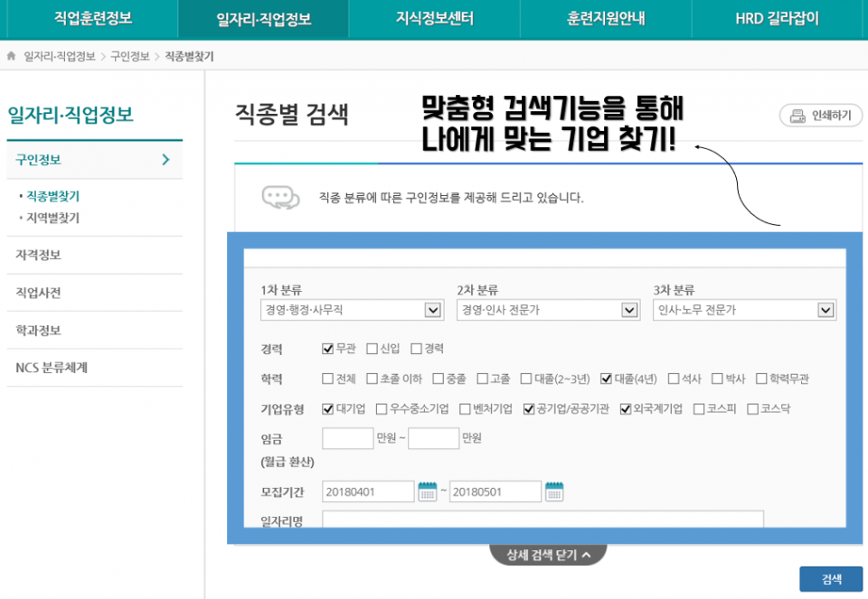The height and width of the screenshot is (599, 868).
Task: Open the end date calendar picker
Action: (554, 491)
